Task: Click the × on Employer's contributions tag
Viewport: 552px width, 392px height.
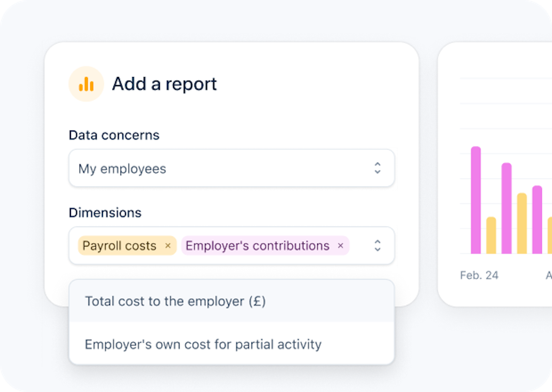Action: pyautogui.click(x=340, y=246)
